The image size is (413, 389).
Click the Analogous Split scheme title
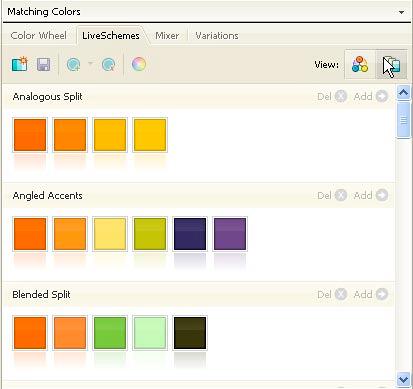tap(47, 97)
